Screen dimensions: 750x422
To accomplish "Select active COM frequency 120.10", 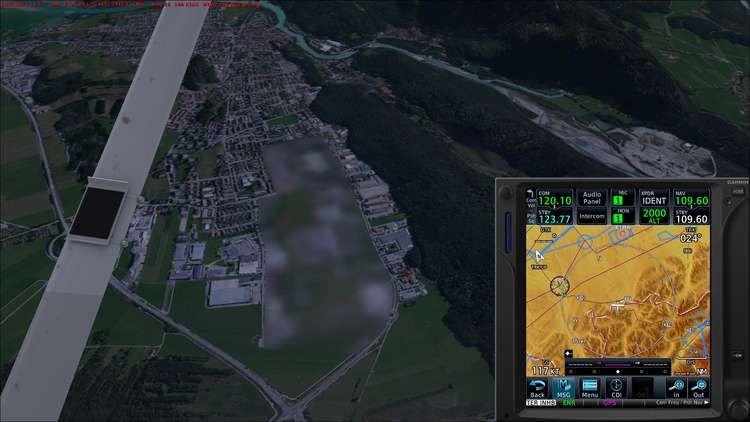I will pos(555,198).
